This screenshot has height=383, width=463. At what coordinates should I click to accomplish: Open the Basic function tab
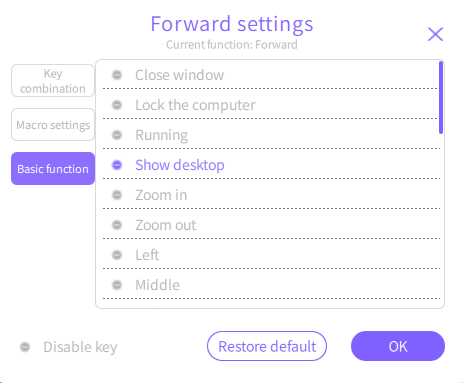point(53,169)
